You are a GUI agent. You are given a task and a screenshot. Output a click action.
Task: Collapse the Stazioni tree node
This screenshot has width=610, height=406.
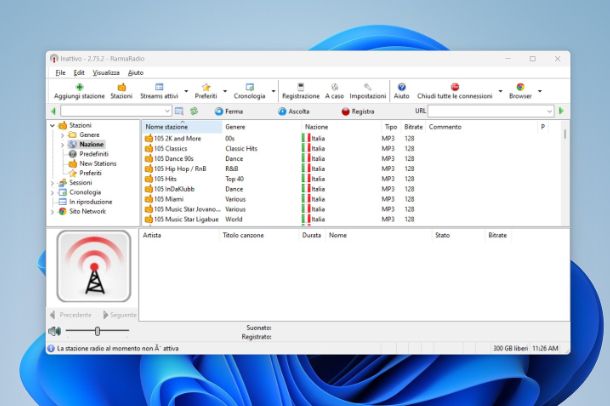(x=53, y=126)
